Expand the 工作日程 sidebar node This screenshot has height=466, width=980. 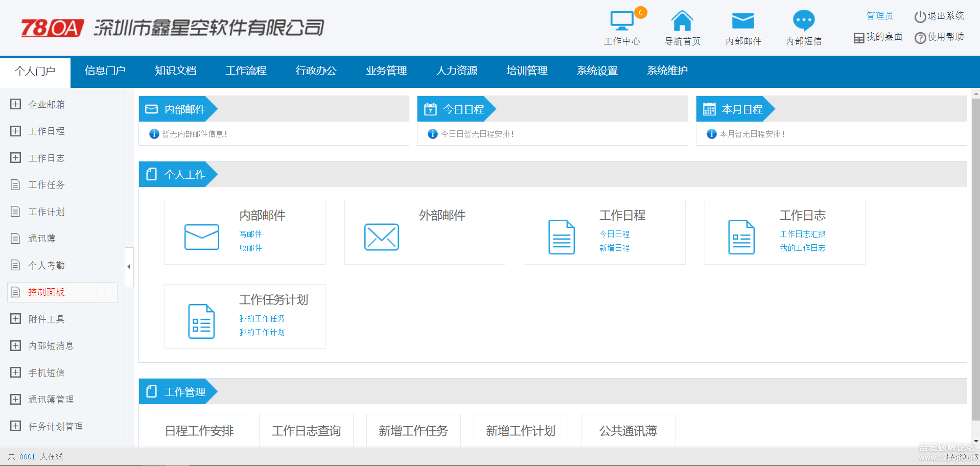[x=16, y=131]
